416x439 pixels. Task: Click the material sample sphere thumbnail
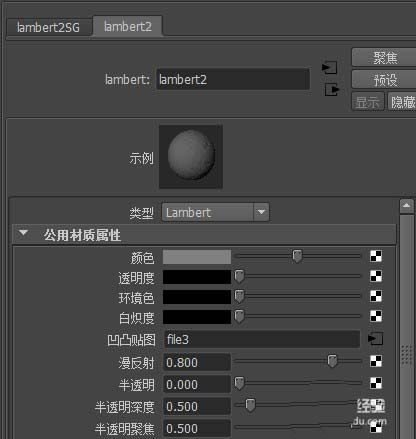click(x=191, y=157)
